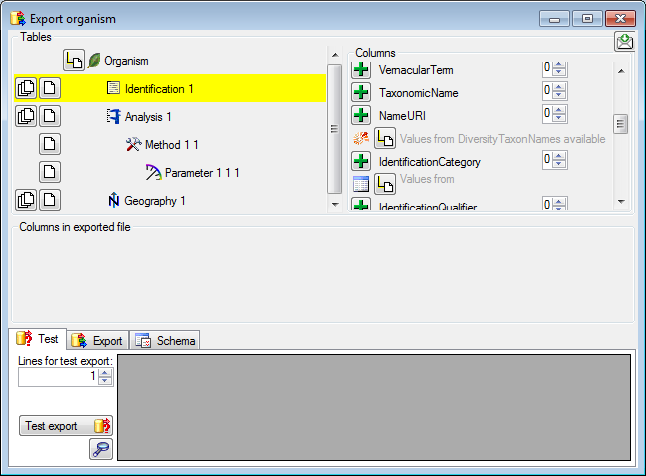Click the single-page icon beside Geography 1

[x=50, y=200]
